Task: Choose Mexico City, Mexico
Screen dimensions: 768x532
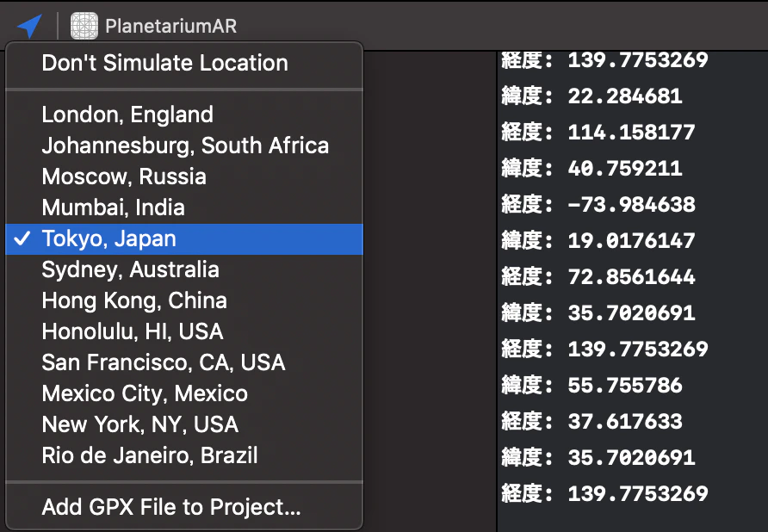Action: pos(184,393)
